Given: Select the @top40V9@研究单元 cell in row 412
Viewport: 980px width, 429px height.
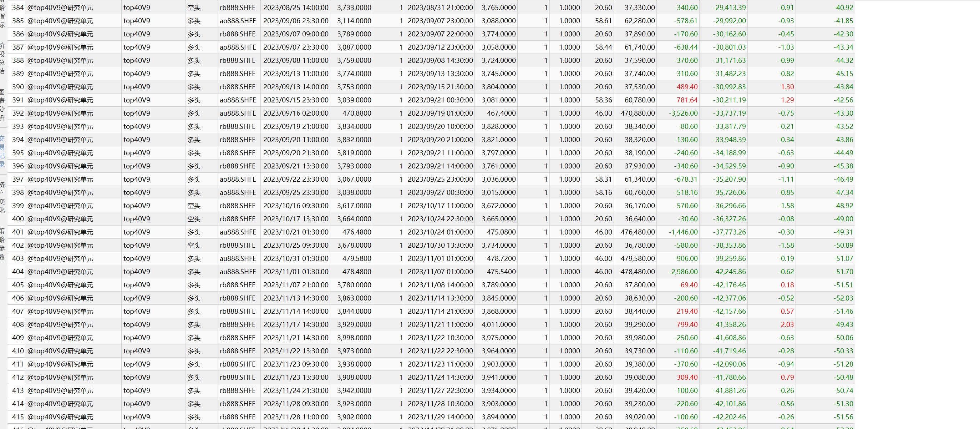Looking at the screenshot, I should point(60,378).
